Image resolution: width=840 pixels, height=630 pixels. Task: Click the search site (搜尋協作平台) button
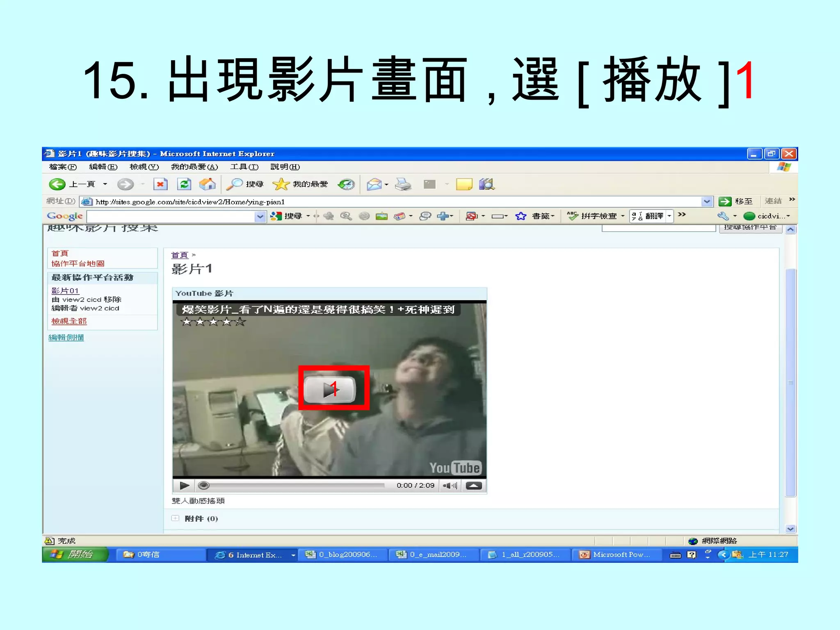click(750, 228)
